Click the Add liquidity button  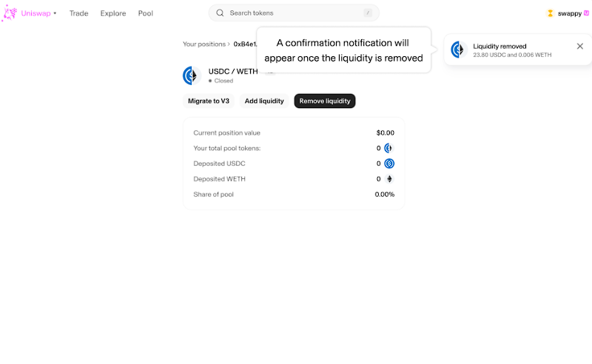pyautogui.click(x=264, y=101)
